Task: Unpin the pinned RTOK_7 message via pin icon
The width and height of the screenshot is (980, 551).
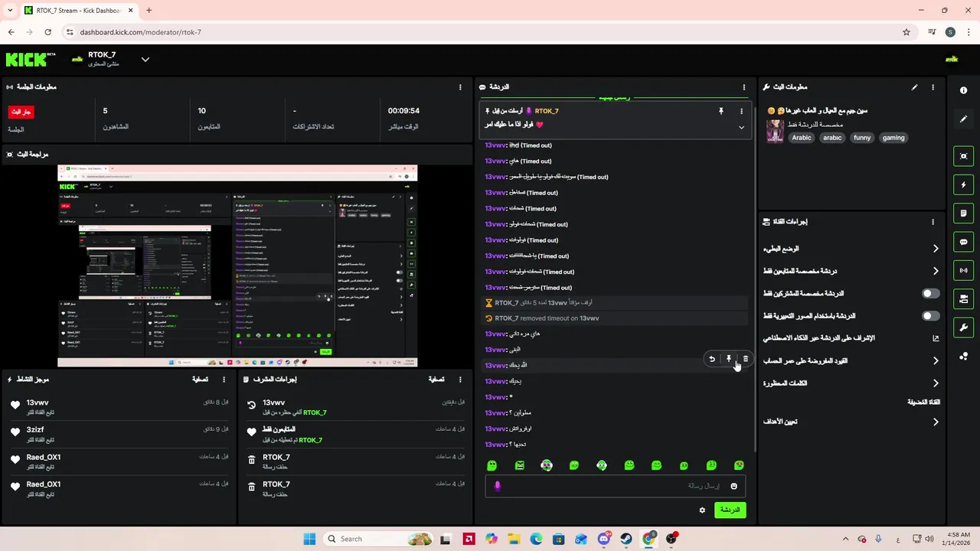Action: pos(720,111)
